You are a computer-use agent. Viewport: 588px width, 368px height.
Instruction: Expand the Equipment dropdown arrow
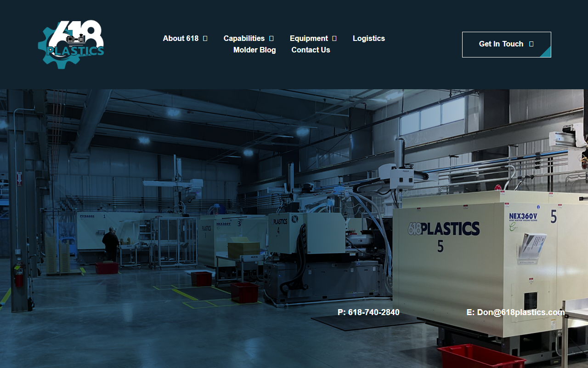click(x=334, y=38)
